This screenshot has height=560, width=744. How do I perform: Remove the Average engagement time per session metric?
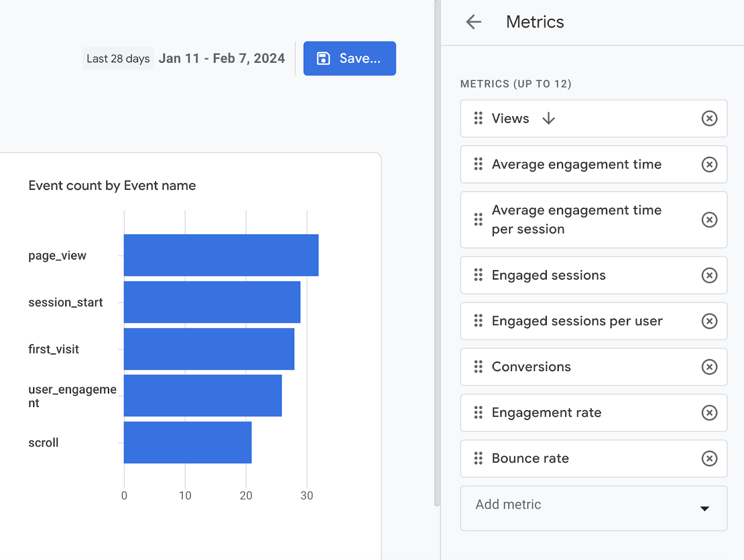pyautogui.click(x=709, y=220)
